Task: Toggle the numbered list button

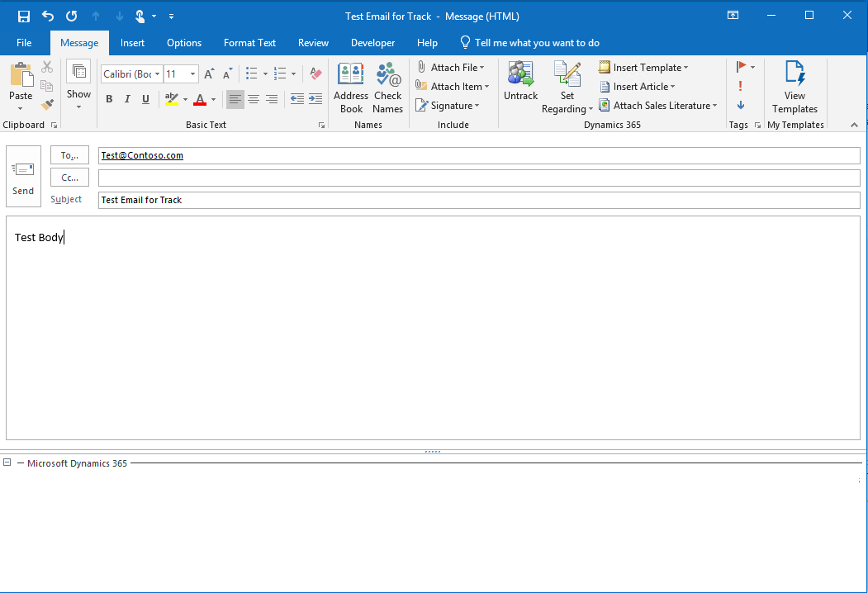Action: 280,74
